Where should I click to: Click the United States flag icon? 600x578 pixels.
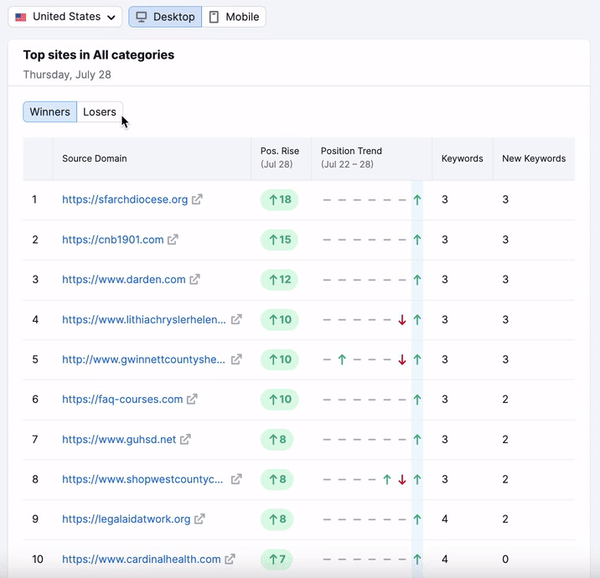pyautogui.click(x=21, y=17)
